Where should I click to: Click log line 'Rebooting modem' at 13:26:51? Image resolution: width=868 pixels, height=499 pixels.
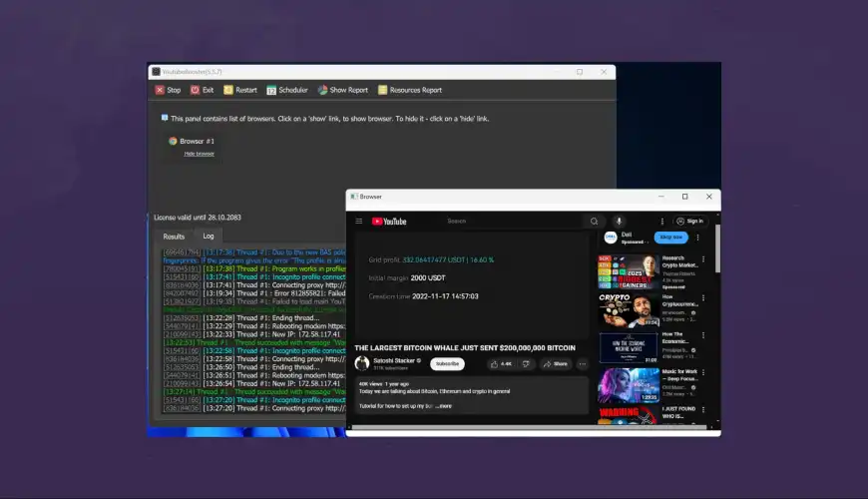(x=253, y=375)
